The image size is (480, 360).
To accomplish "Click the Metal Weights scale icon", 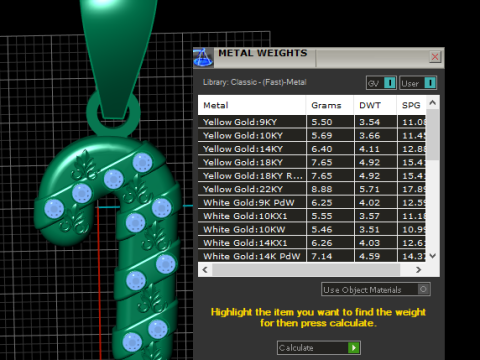I will [x=203, y=57].
